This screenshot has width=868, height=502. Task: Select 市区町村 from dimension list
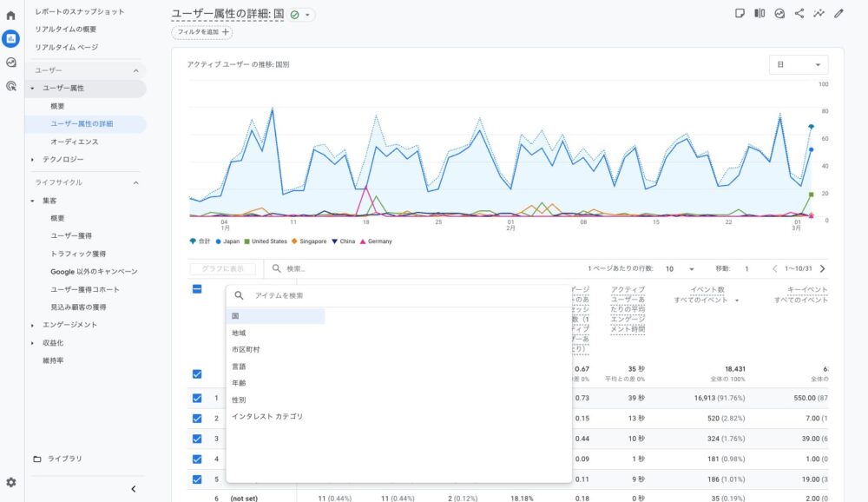point(246,350)
